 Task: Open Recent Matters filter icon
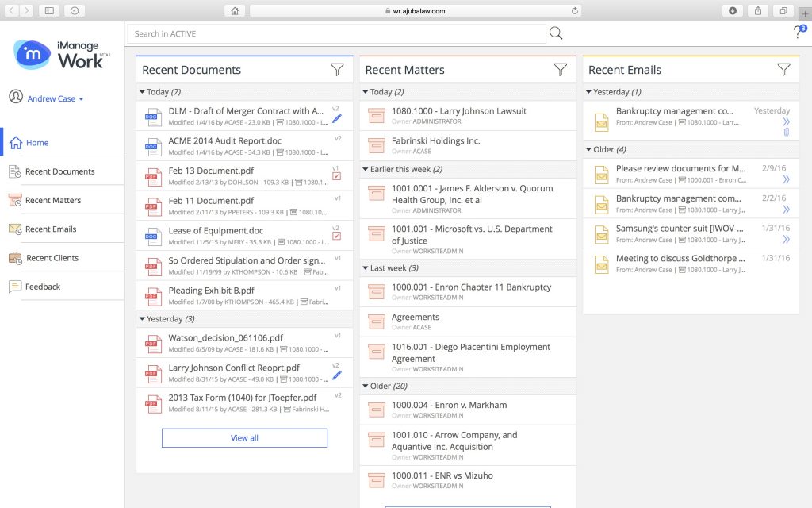tap(561, 70)
